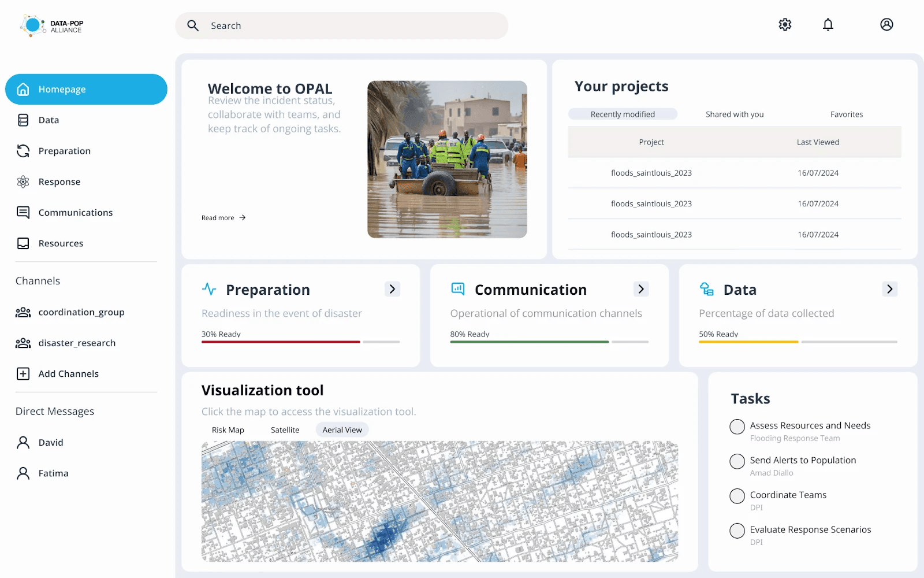This screenshot has height=578, width=924.
Task: Select the Aerial View tab
Action: click(342, 429)
